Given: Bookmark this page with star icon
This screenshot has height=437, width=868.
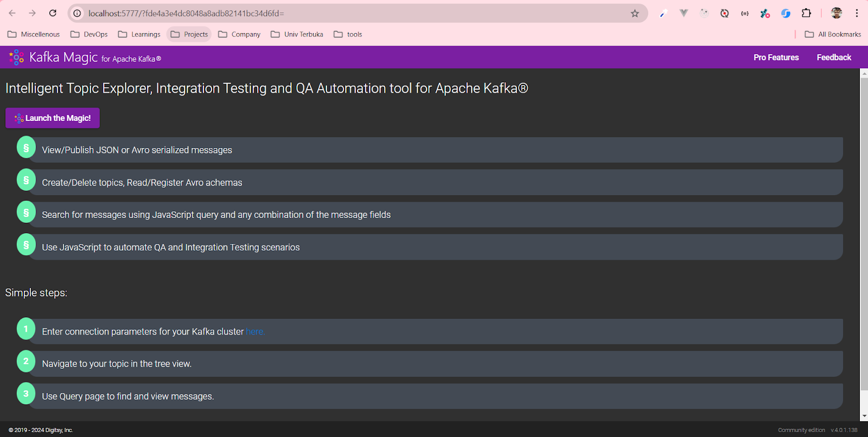Looking at the screenshot, I should pyautogui.click(x=635, y=13).
